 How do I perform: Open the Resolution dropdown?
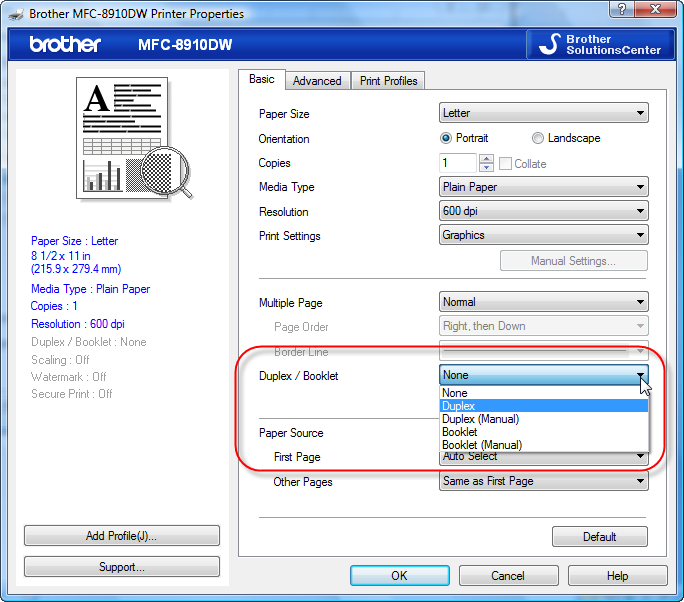[544, 211]
